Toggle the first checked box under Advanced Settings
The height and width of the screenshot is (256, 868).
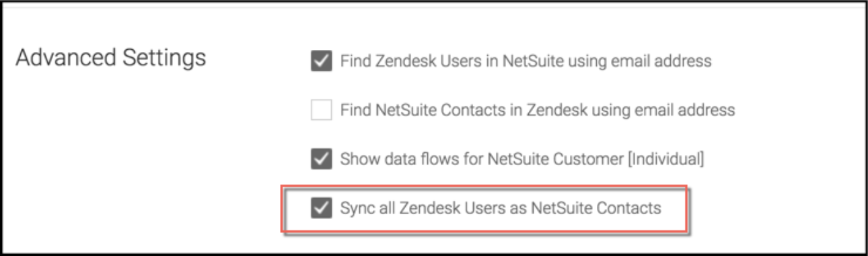pos(321,61)
